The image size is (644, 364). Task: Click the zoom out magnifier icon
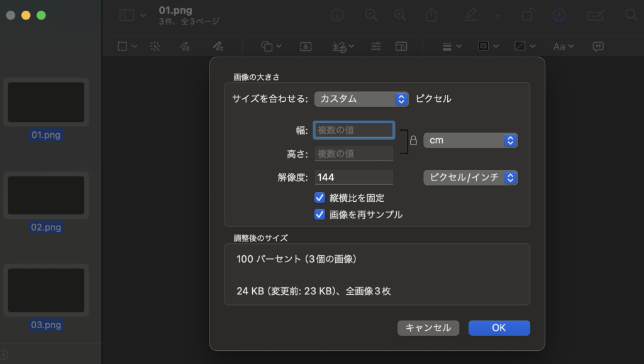[x=371, y=15]
